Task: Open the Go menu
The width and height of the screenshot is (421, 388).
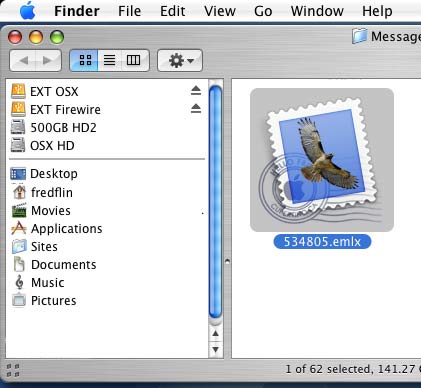Action: tap(263, 11)
